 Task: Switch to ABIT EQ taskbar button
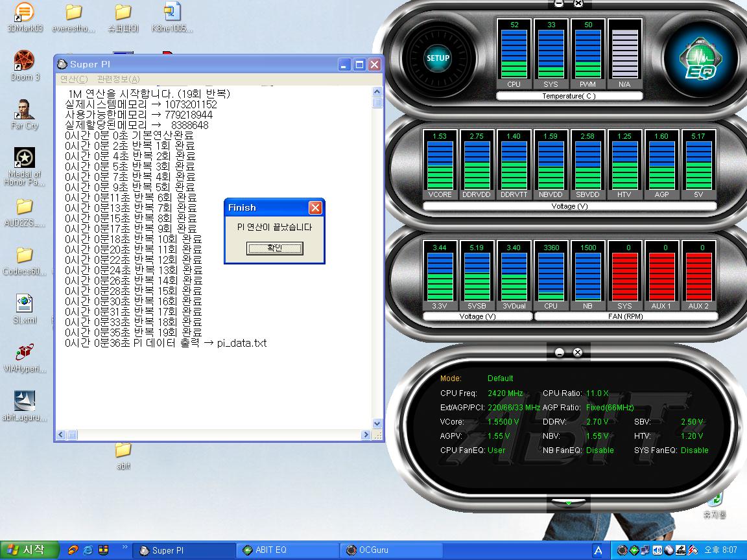(x=287, y=550)
